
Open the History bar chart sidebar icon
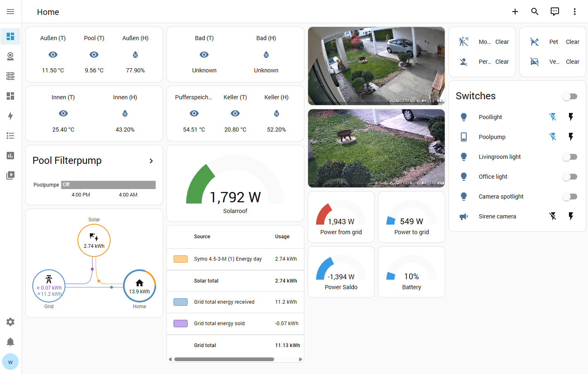click(x=10, y=156)
